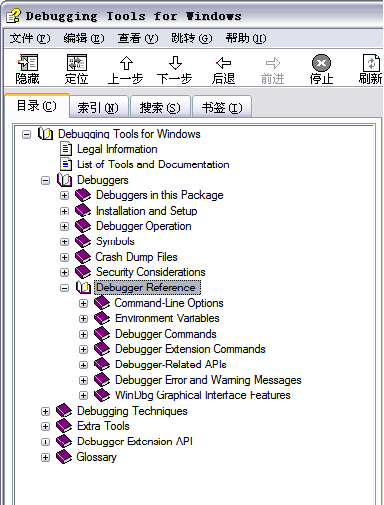
Task: Click the Security Considerations book icon
Action: 83,272
